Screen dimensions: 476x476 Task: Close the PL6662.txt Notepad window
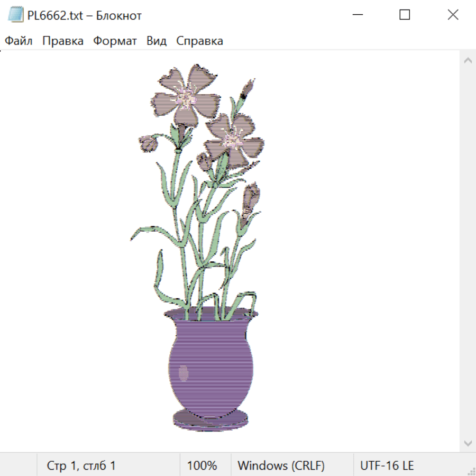click(453, 15)
